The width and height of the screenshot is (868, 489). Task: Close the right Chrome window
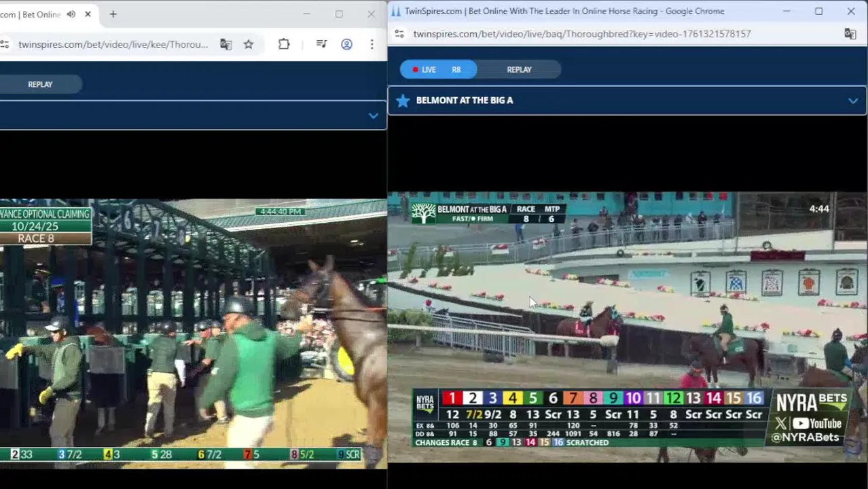coord(851,12)
